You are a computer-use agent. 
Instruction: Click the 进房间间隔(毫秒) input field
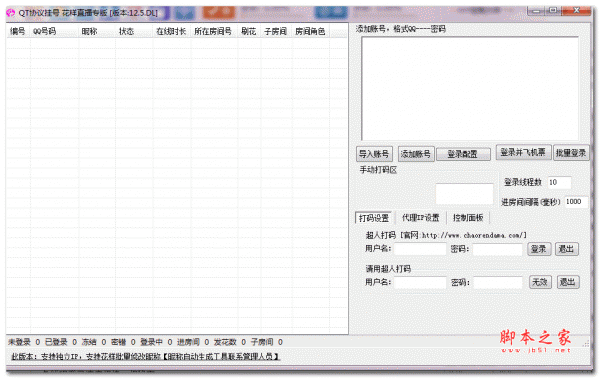click(x=576, y=202)
